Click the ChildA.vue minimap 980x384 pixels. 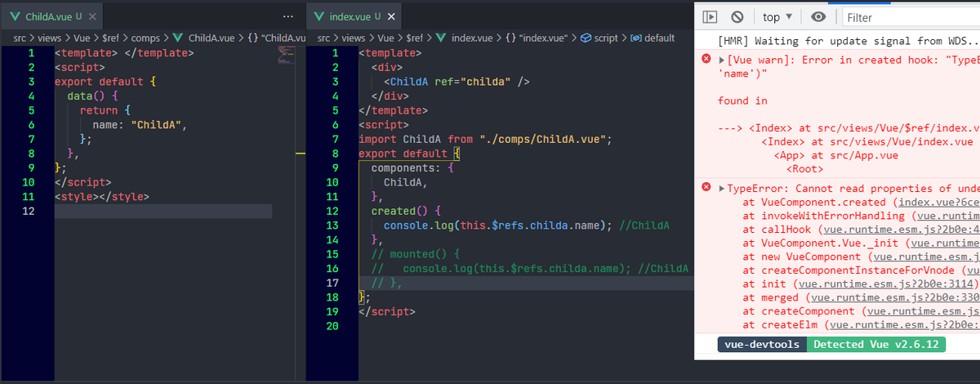click(x=286, y=56)
